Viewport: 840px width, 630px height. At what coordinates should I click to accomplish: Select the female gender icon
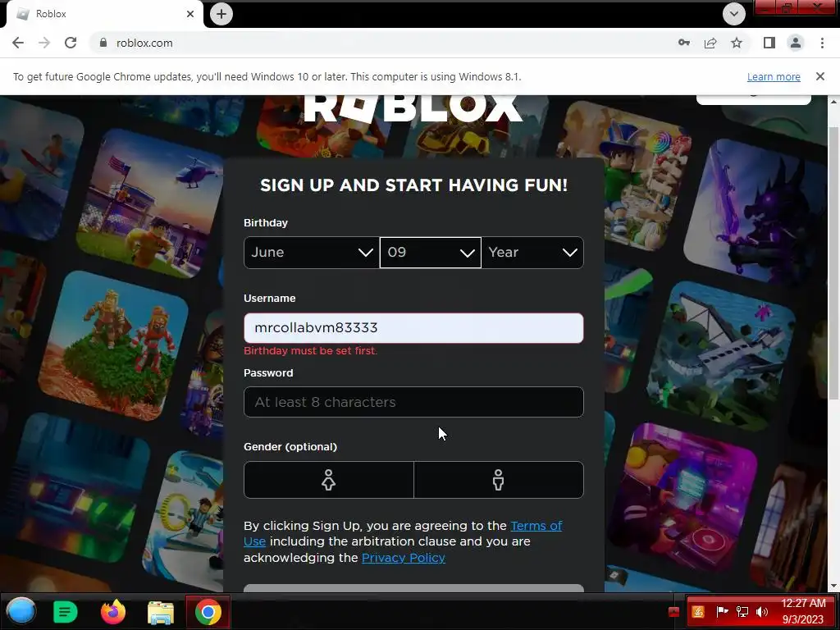point(328,480)
